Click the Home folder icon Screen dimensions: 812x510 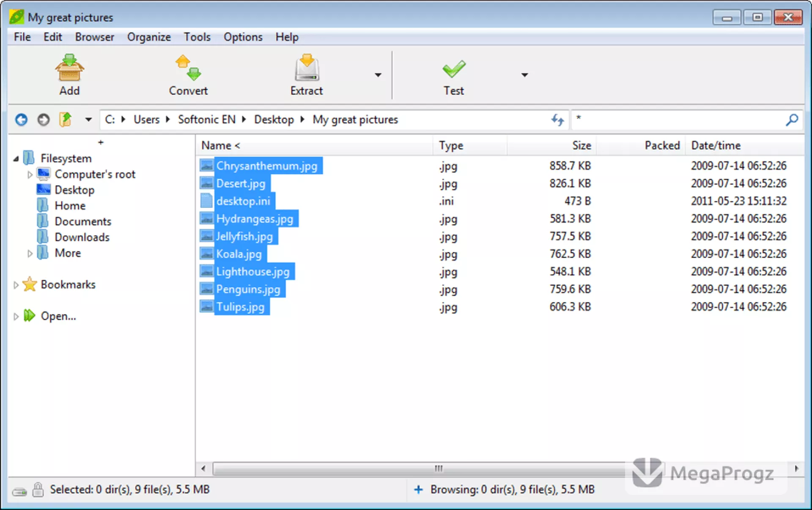tap(43, 205)
